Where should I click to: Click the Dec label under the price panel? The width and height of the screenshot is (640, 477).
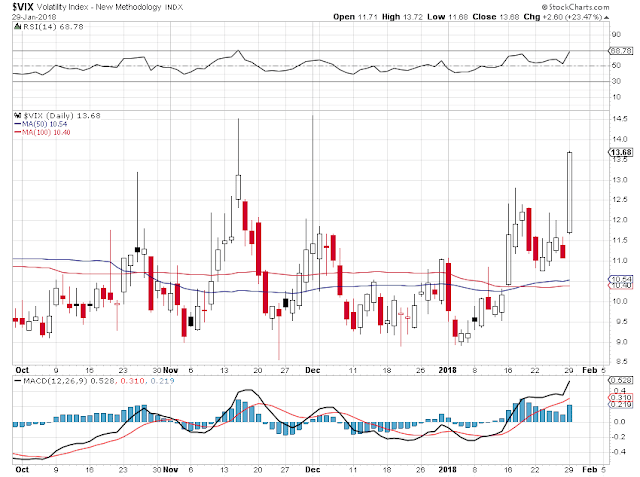[x=313, y=370]
